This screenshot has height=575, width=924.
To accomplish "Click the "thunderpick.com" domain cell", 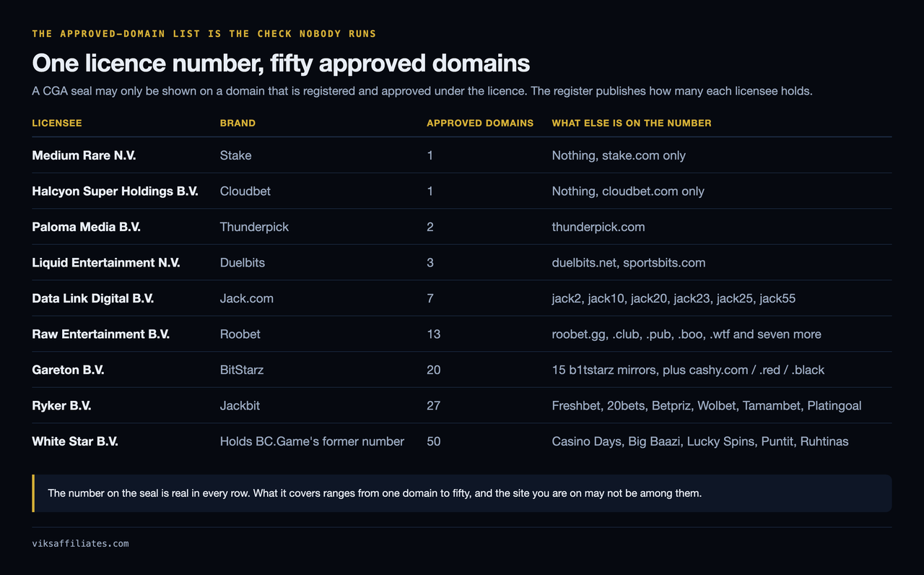I will [598, 227].
